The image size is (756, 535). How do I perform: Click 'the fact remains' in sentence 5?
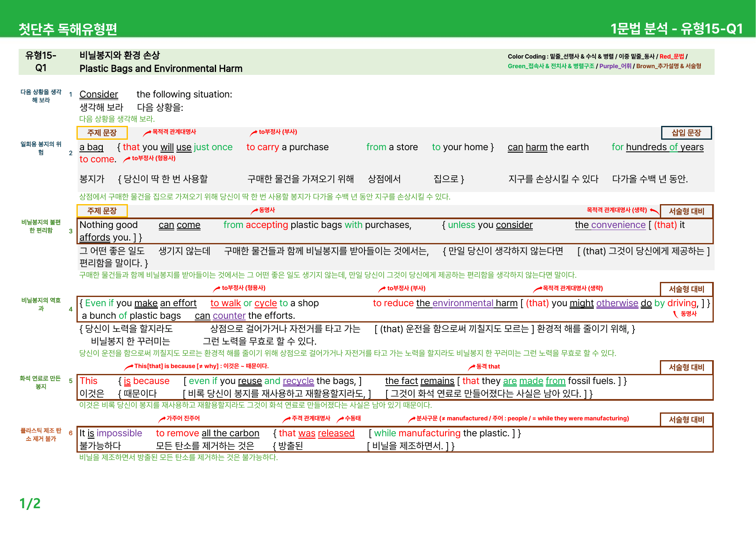[420, 381]
